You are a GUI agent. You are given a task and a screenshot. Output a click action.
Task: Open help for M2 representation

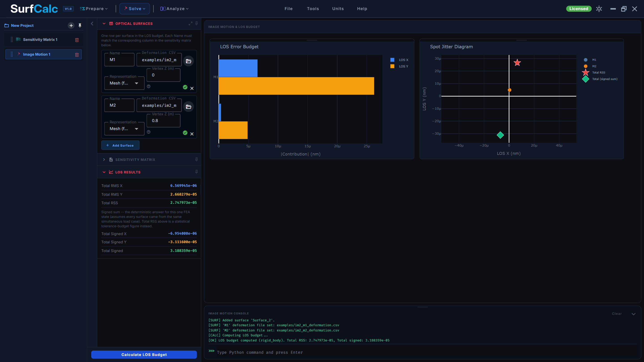149,132
